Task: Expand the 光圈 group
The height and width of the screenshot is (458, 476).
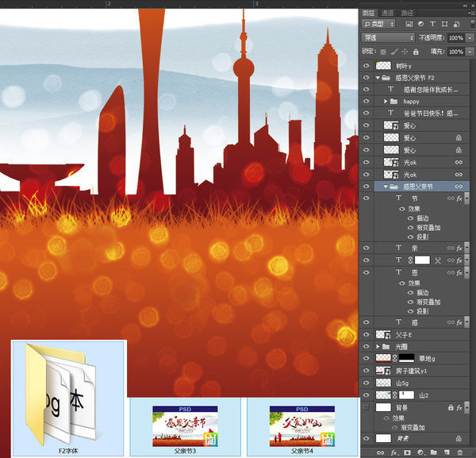Action: coord(378,346)
